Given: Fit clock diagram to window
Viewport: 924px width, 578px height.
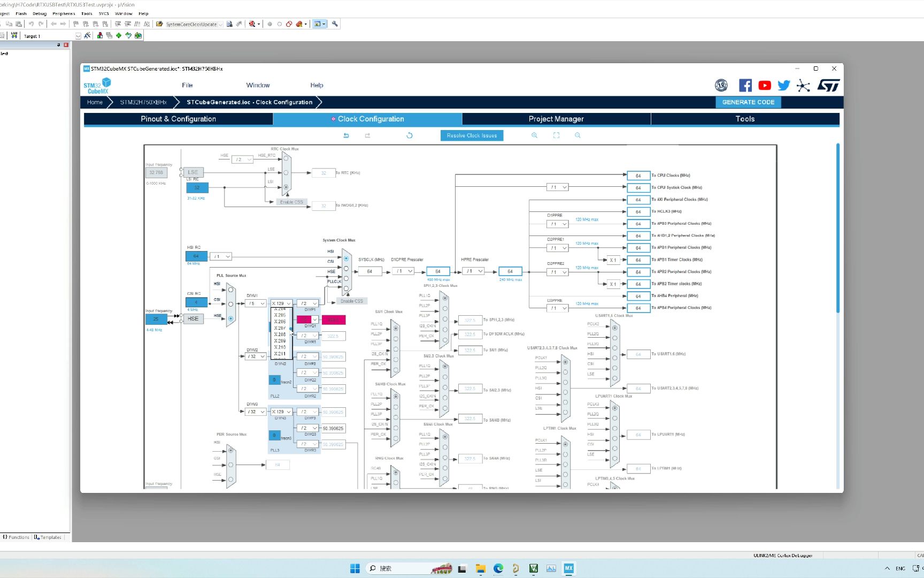Looking at the screenshot, I should click(x=556, y=135).
